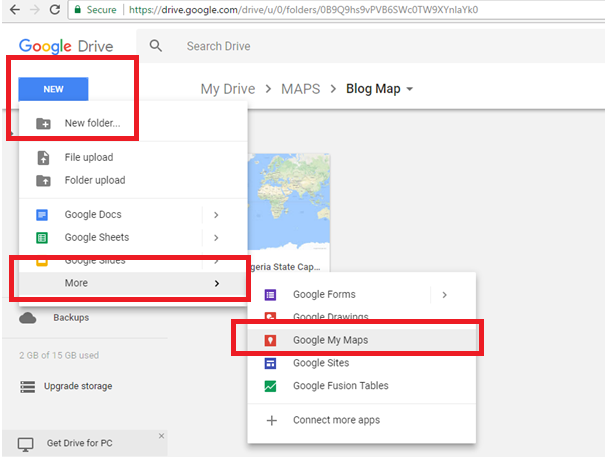Click the Secure padlock icon
Image resolution: width=605 pixels, height=457 pixels.
[x=78, y=10]
